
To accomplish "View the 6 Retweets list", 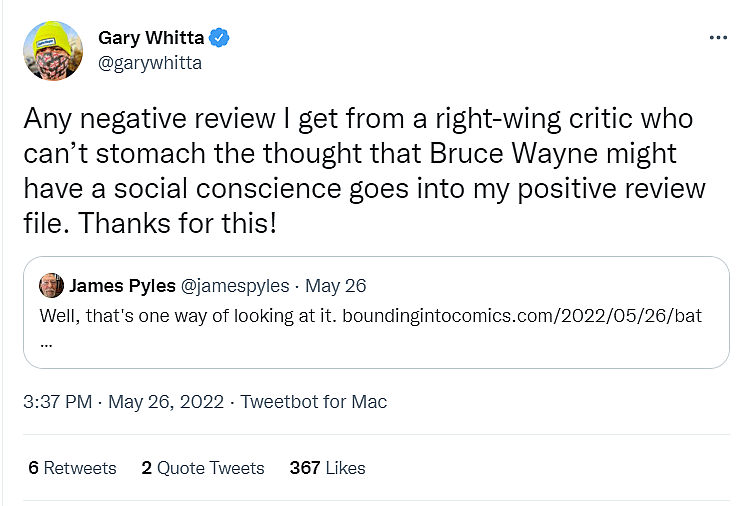I will [72, 468].
